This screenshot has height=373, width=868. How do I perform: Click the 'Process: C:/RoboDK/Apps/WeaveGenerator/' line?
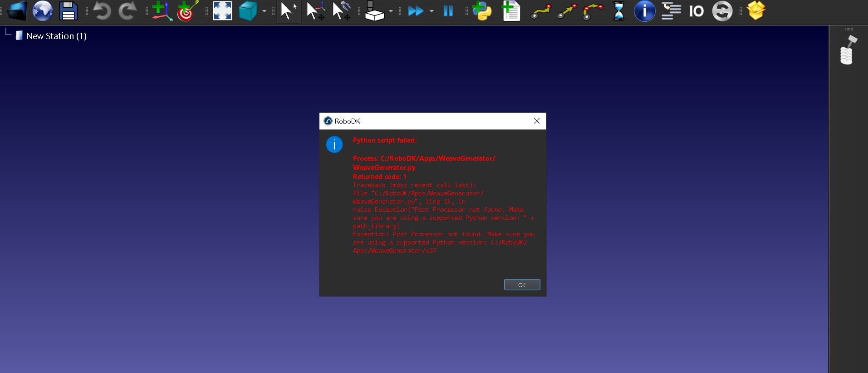(x=424, y=159)
